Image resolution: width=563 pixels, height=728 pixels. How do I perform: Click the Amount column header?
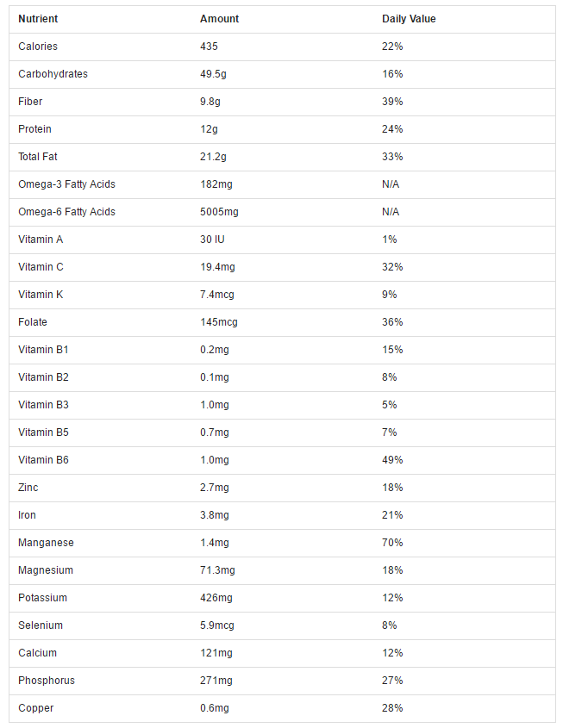pyautogui.click(x=219, y=19)
